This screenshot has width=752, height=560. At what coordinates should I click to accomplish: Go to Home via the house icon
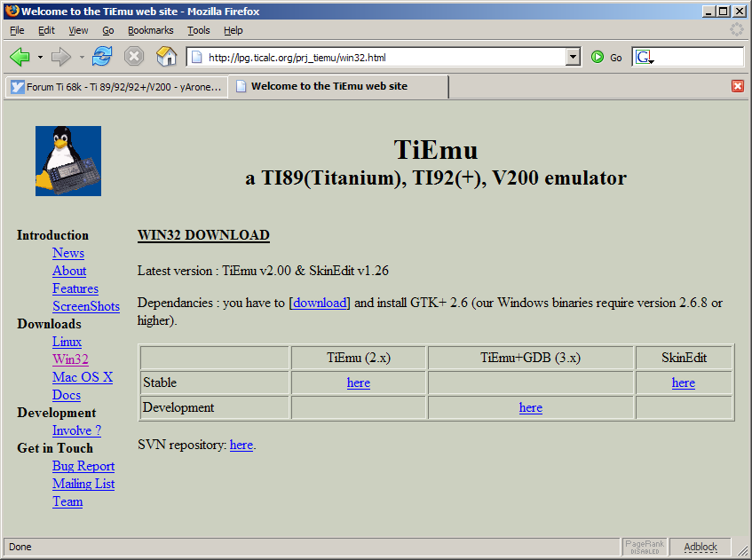coord(166,57)
